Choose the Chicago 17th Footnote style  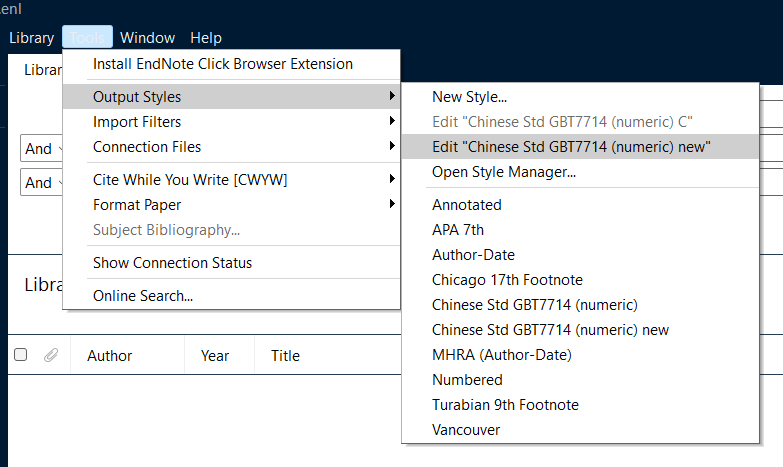580,279
